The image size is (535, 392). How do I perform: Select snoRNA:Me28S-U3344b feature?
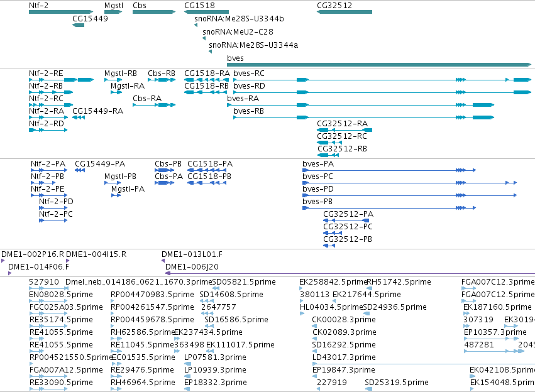coord(196,25)
